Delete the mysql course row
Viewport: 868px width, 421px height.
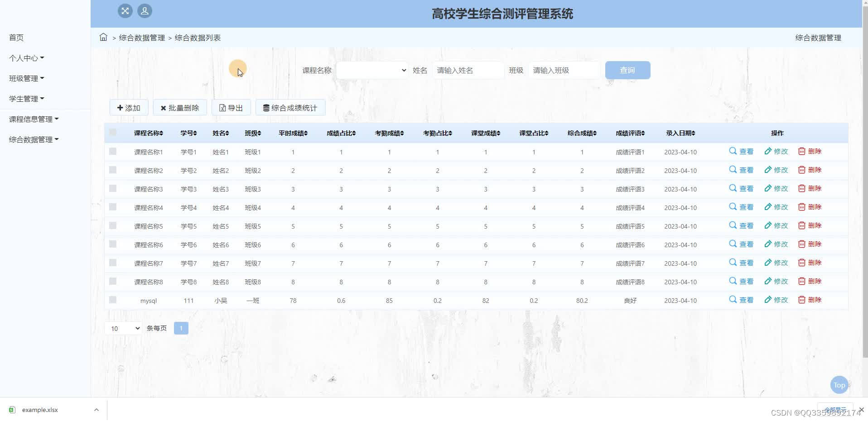coord(810,300)
